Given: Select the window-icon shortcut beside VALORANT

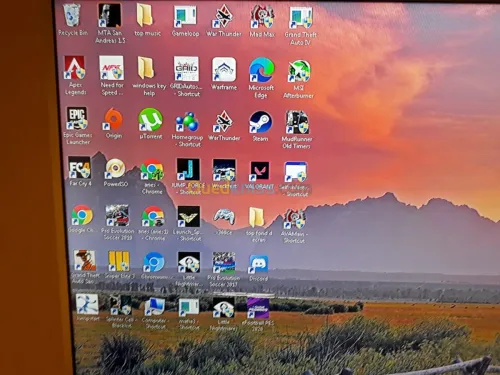Looking at the screenshot, I should coord(296,172).
